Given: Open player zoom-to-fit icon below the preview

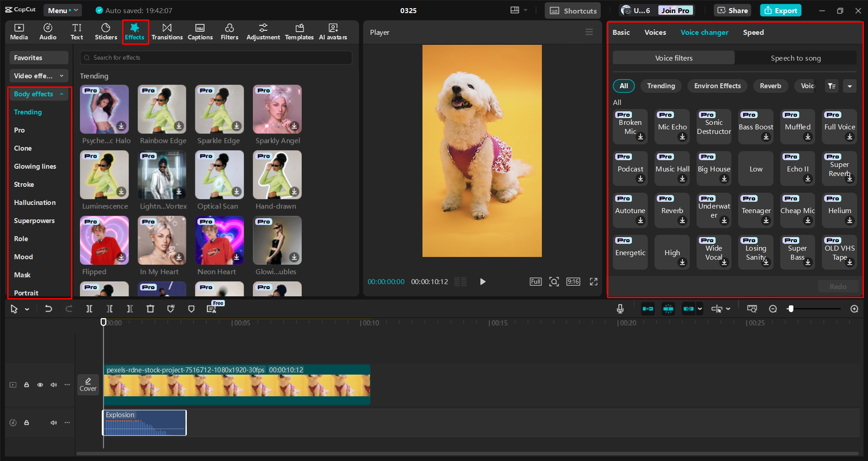Looking at the screenshot, I should 554,281.
